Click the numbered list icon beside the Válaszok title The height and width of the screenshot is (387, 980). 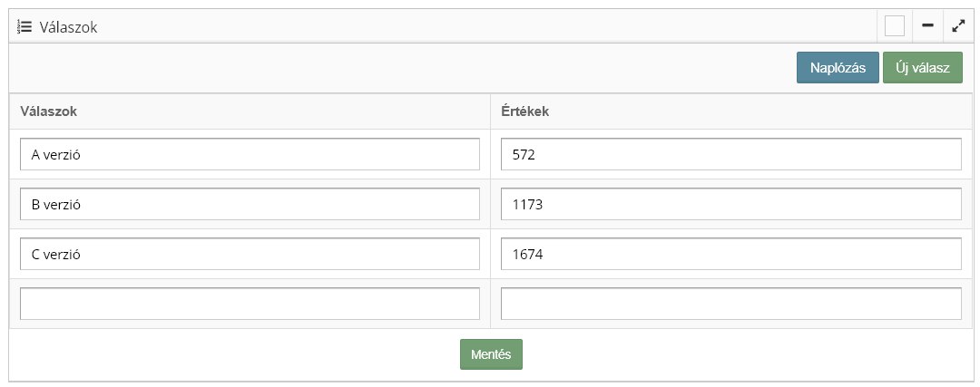(24, 27)
